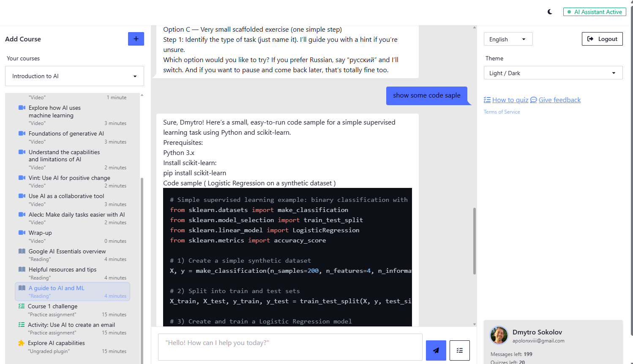Click the paper plane send message button
The image size is (633, 364).
click(x=436, y=350)
